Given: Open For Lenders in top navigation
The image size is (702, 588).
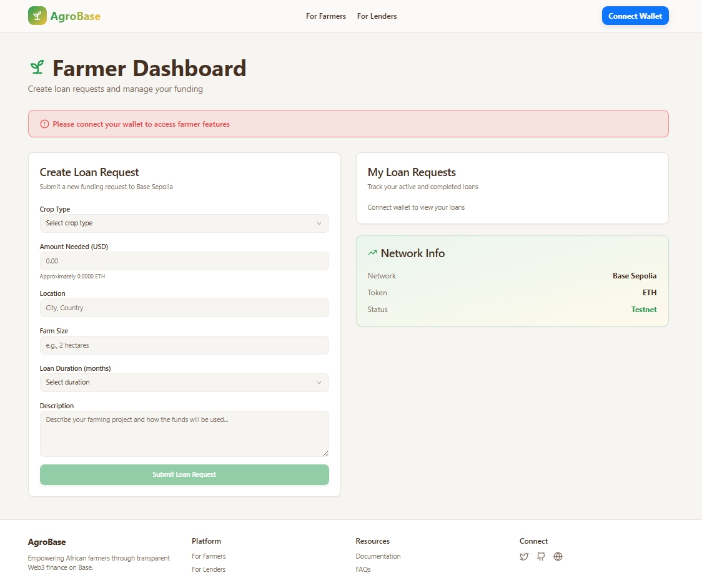Looking at the screenshot, I should click(377, 16).
